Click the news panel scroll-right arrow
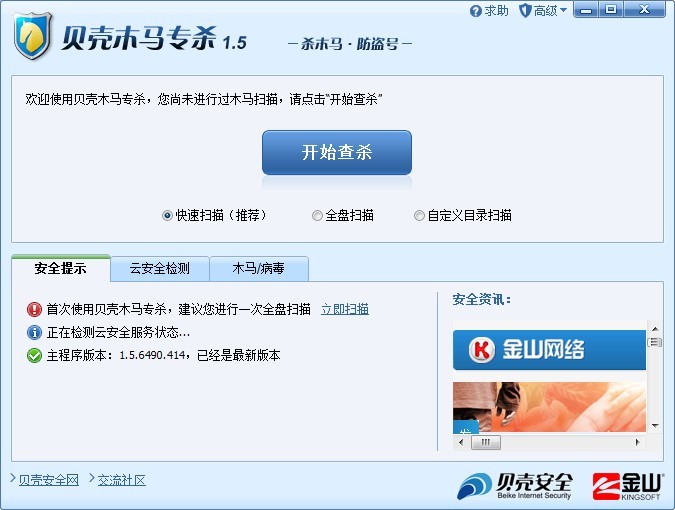Screen dimensions: 675x510 pos(638,442)
